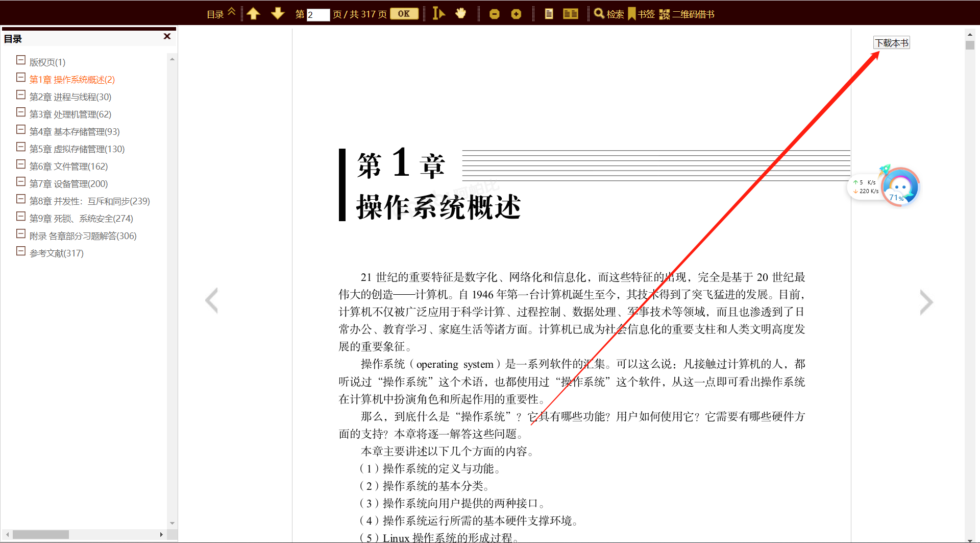Collapse the box icon beside 附录

(21, 234)
